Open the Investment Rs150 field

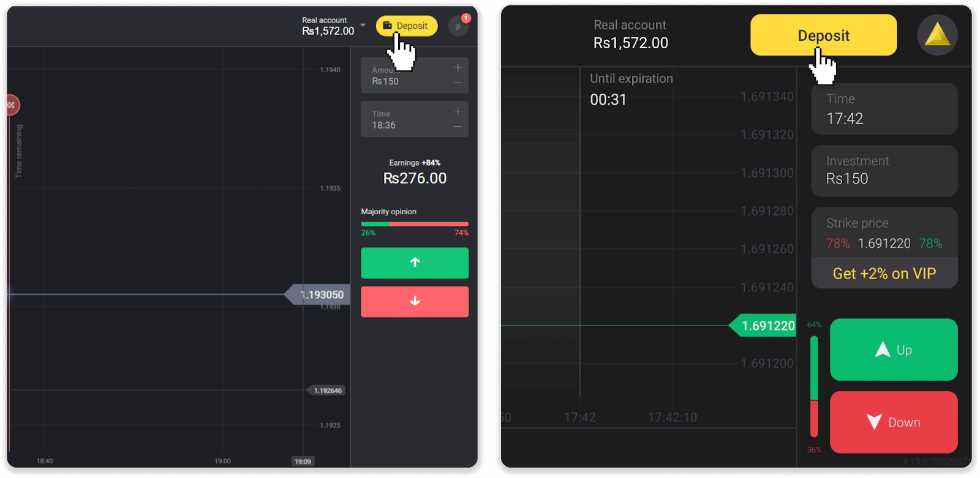click(884, 171)
